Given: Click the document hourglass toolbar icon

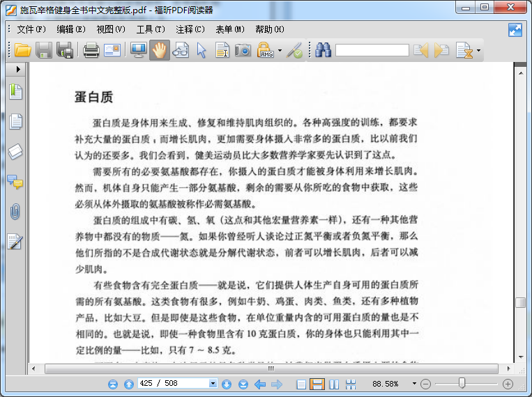Looking at the screenshot, I should click(x=464, y=51).
